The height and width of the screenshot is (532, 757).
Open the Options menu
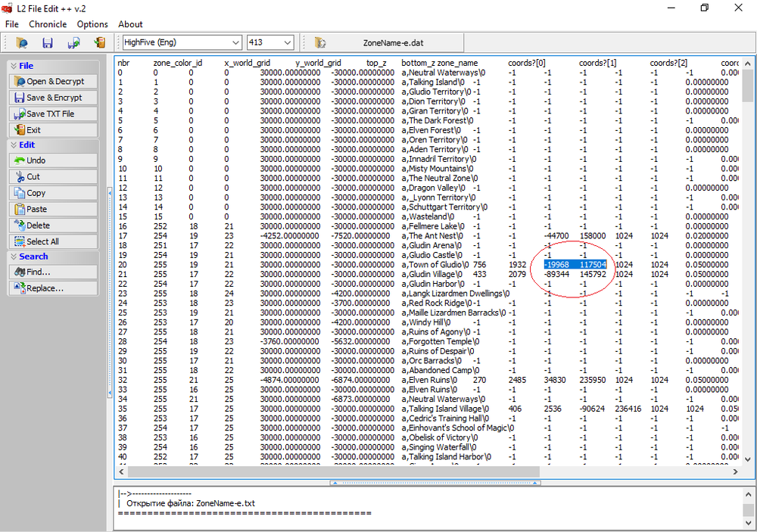click(x=92, y=24)
